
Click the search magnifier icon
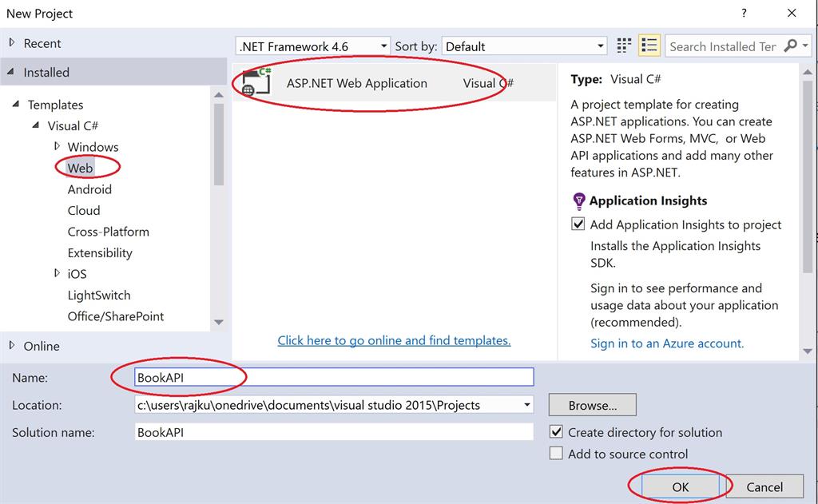coord(790,46)
